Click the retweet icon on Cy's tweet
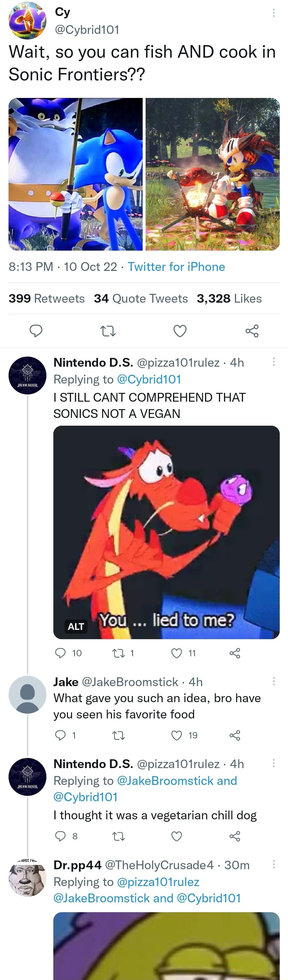Screen dimensions: 288x980 pyautogui.click(x=108, y=331)
